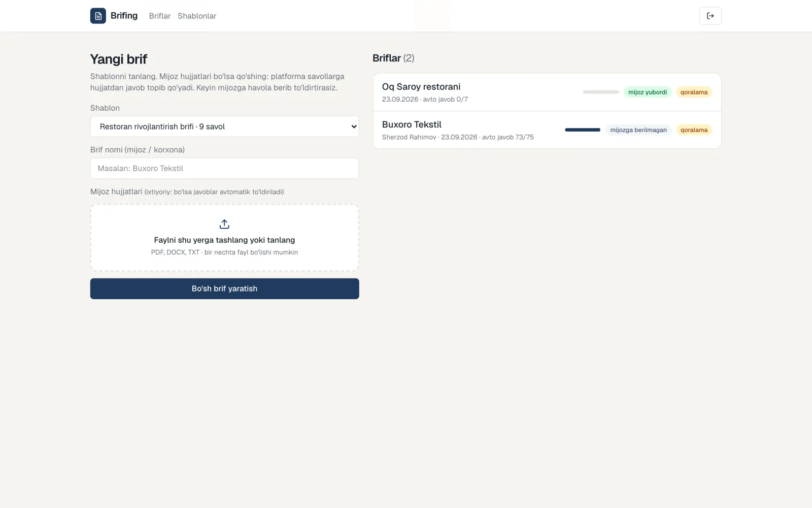Click the Brifing brand name link
The height and width of the screenshot is (508, 812).
(124, 16)
